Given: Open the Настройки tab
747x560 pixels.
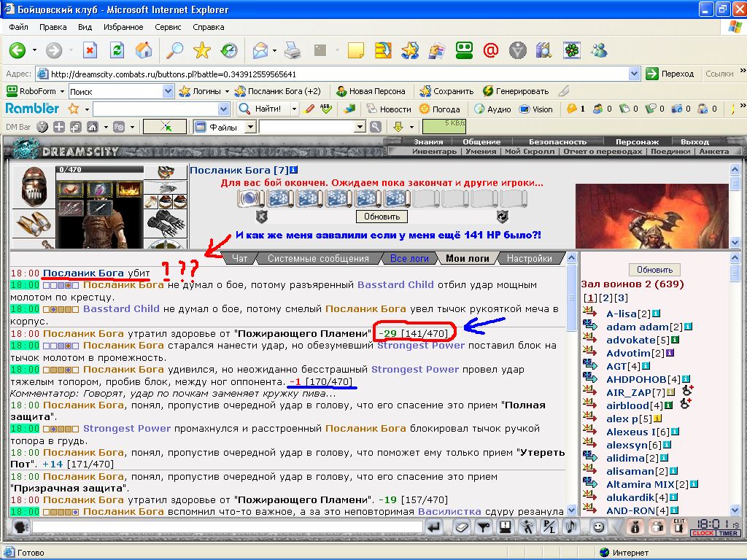Looking at the screenshot, I should (x=530, y=258).
